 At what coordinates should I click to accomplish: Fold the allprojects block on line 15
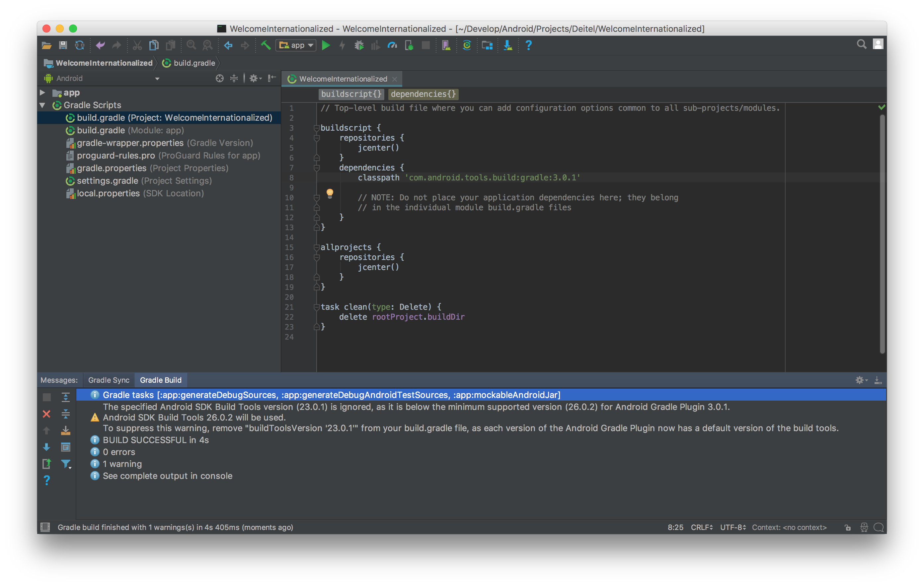tap(317, 247)
